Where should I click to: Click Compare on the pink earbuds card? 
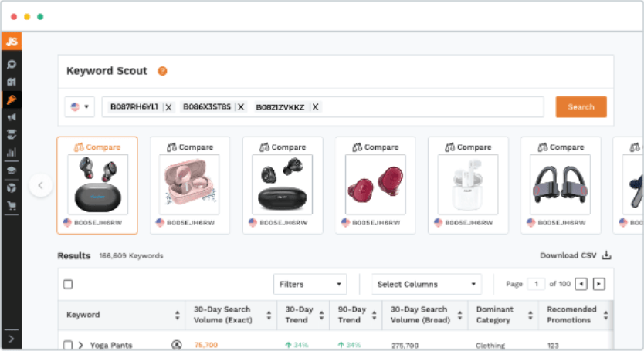tap(190, 147)
